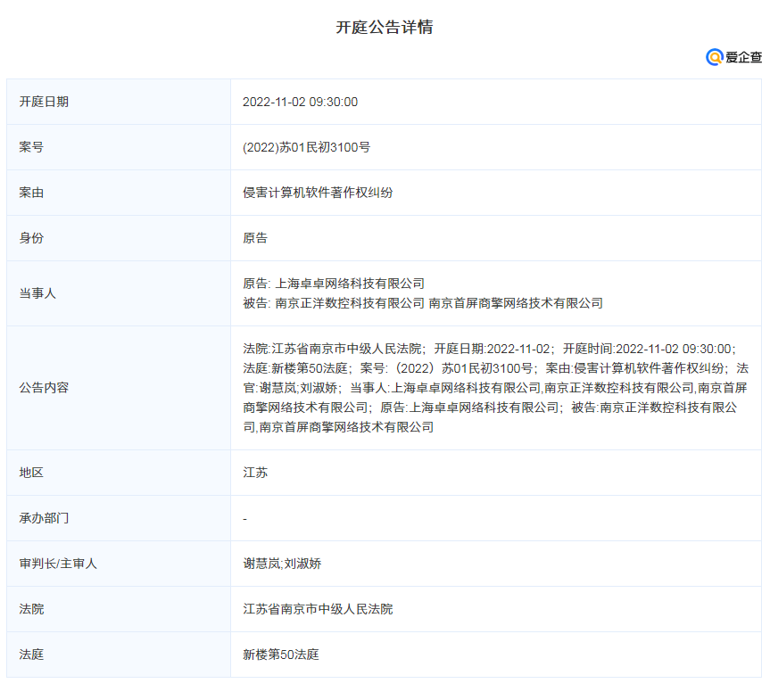The image size is (770, 700).
Task: Click the 开庭公告详情 page title
Action: coord(385,27)
